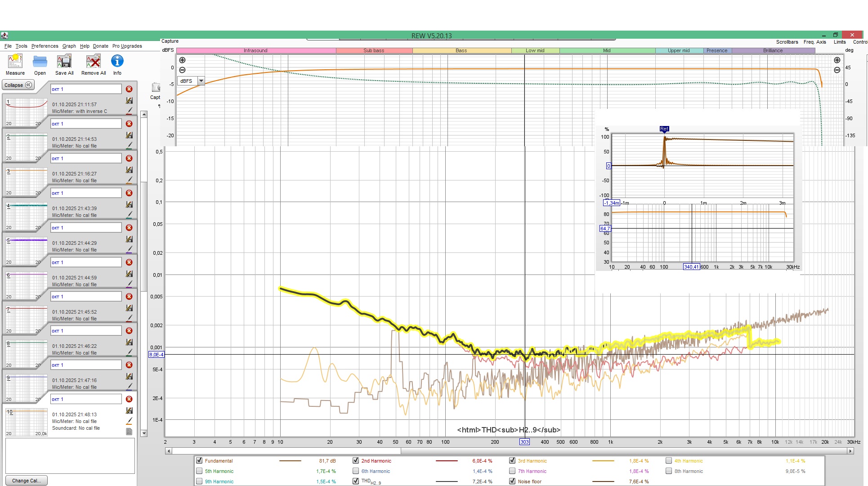The width and height of the screenshot is (868, 486).
Task: Click the Freq. Axis control
Action: [x=814, y=42]
